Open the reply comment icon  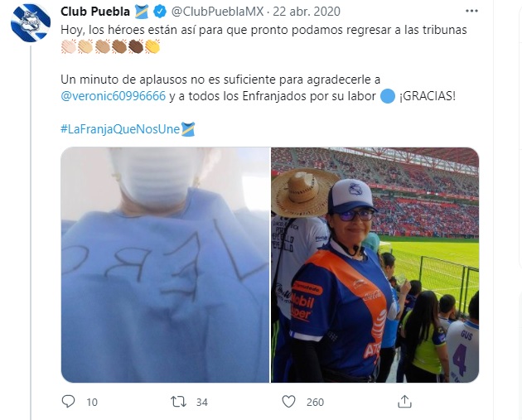69,402
